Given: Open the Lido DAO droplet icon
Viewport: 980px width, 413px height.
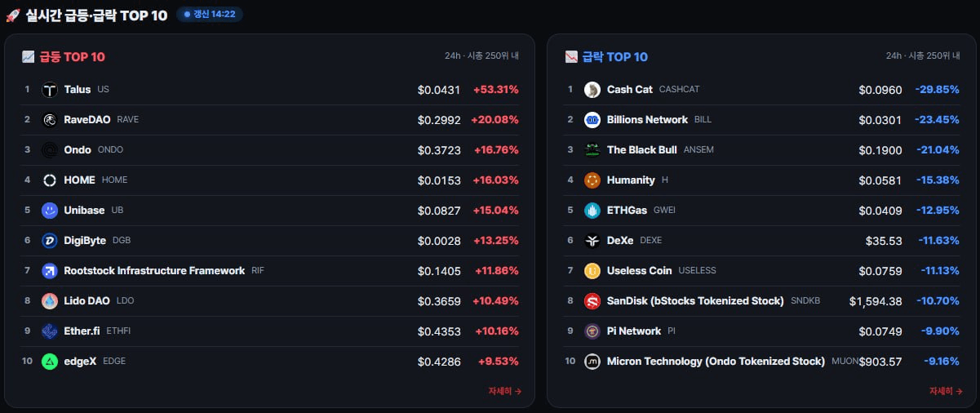Looking at the screenshot, I should (x=50, y=301).
